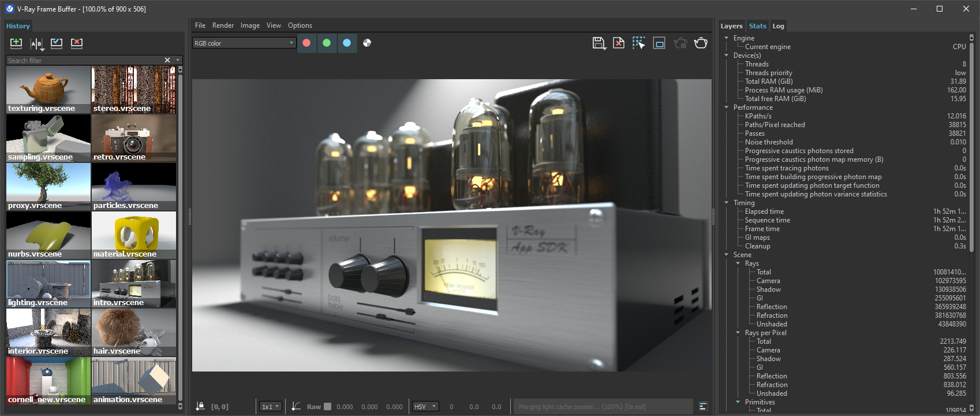Activate the region render icon

click(x=638, y=43)
